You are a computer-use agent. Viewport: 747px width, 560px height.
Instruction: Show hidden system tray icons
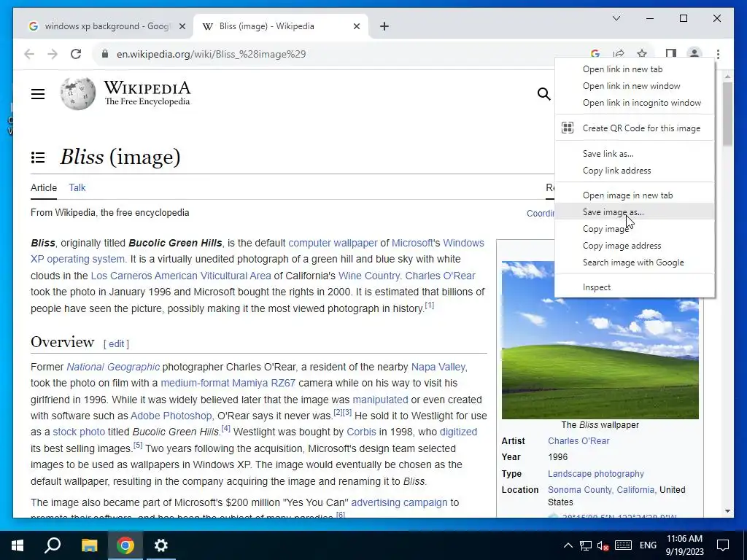[568, 545]
